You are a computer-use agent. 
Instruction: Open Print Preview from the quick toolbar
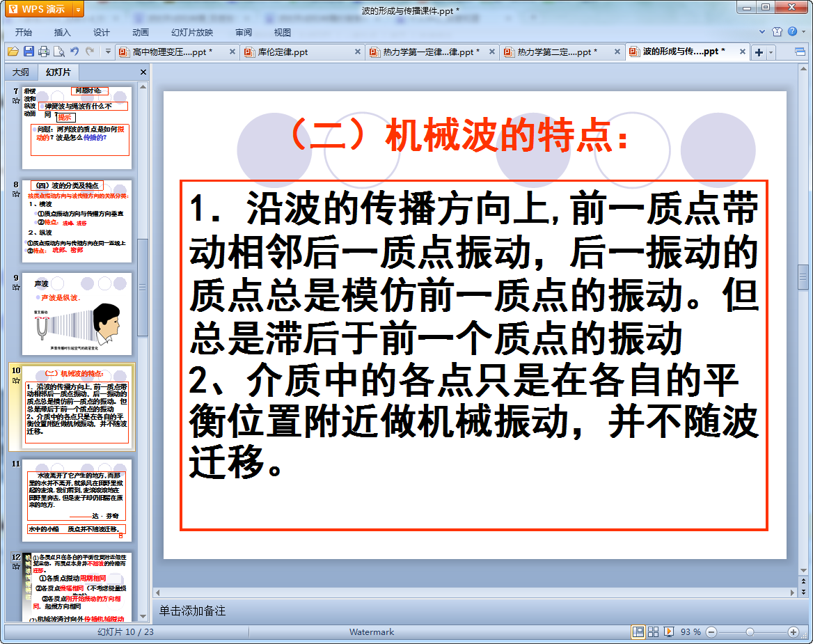tap(59, 52)
